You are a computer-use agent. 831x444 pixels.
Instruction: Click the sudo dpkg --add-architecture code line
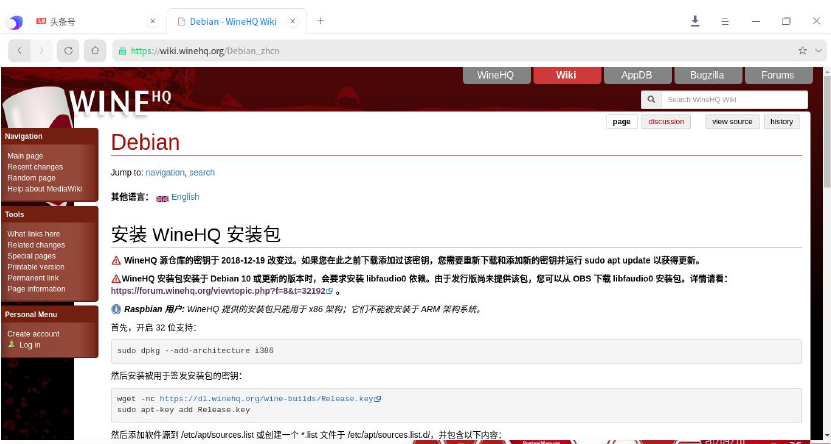pyautogui.click(x=195, y=351)
